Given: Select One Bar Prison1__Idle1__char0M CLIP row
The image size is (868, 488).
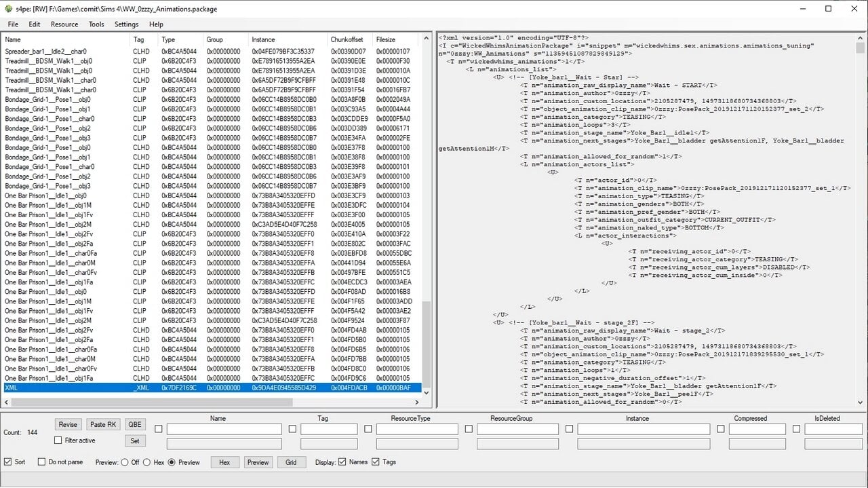Looking at the screenshot, I should click(211, 263).
